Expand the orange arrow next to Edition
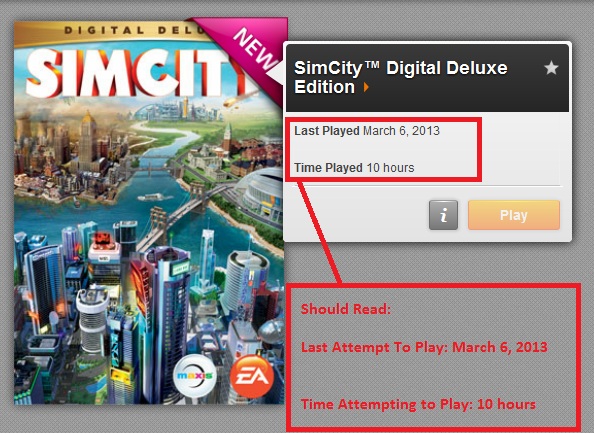Image resolution: width=594 pixels, height=433 pixels. coord(366,88)
